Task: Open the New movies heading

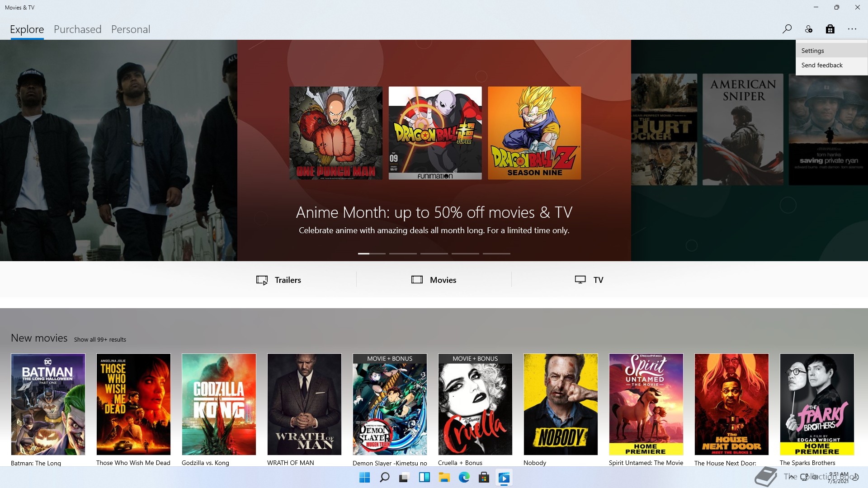Action: (x=39, y=338)
